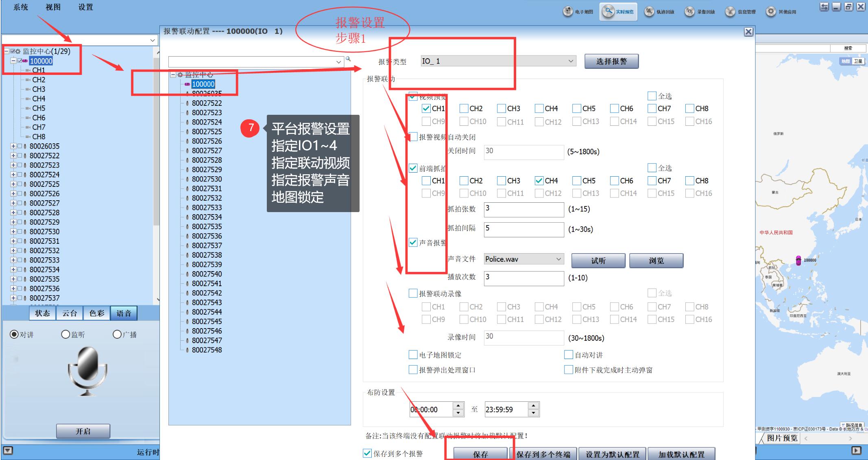868x460 pixels.
Task: Open 录像回放 video playback icon
Action: [689, 11]
